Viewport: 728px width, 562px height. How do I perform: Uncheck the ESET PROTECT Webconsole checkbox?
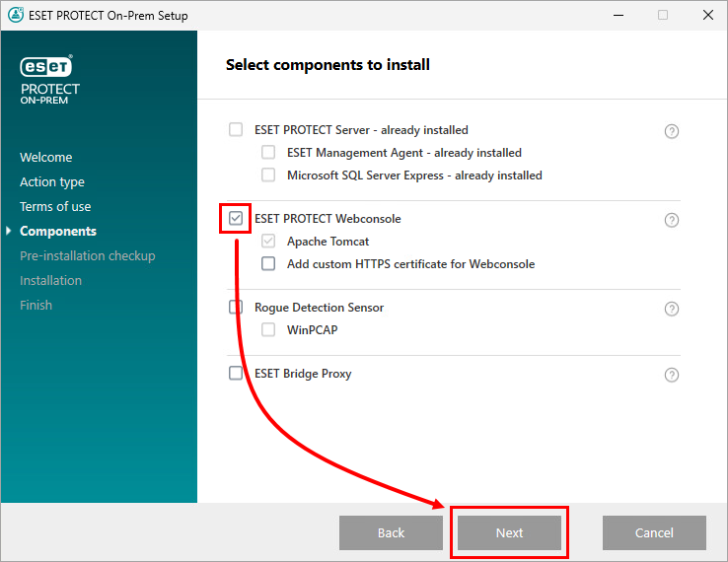(x=236, y=219)
